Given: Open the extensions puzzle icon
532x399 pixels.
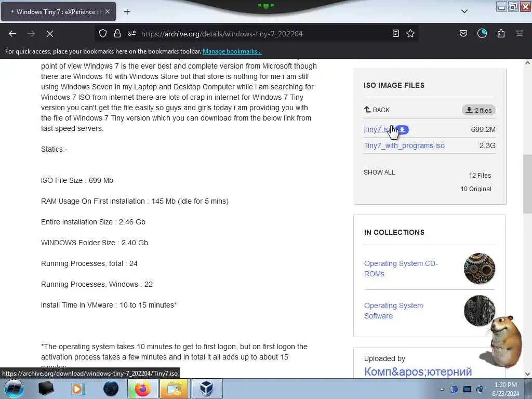Looking at the screenshot, I should pos(501,33).
